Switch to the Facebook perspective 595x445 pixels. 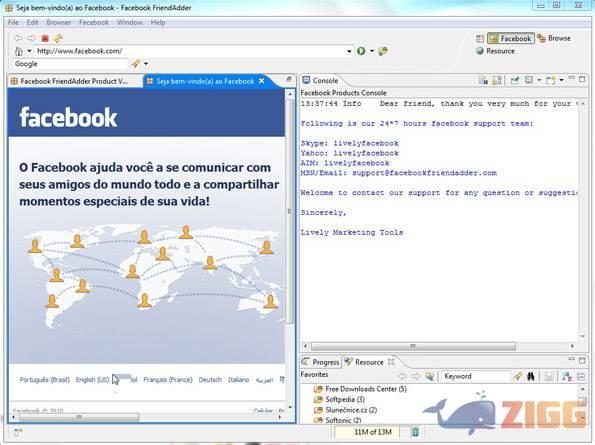[x=511, y=38]
